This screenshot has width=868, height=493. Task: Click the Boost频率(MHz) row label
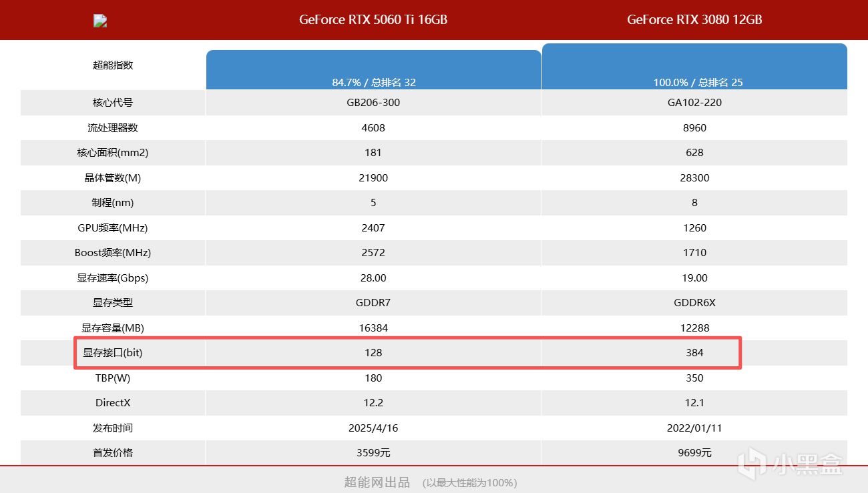coord(113,253)
